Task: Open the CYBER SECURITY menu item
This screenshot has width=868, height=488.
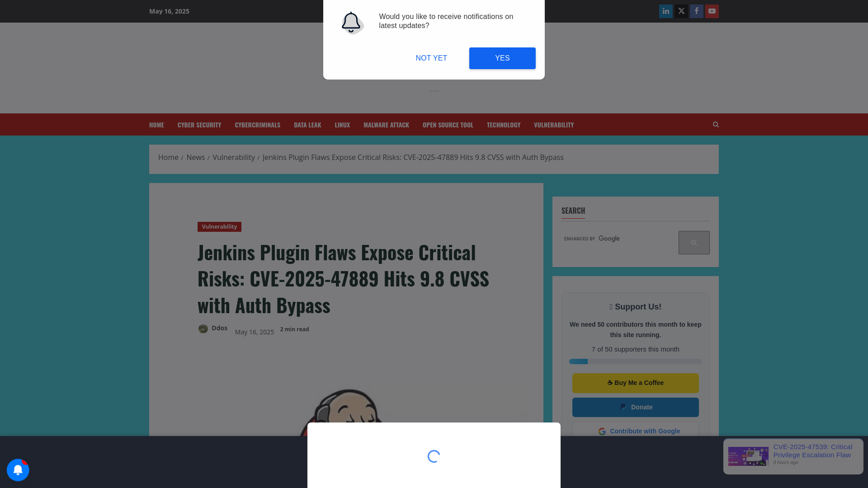Action: (199, 125)
